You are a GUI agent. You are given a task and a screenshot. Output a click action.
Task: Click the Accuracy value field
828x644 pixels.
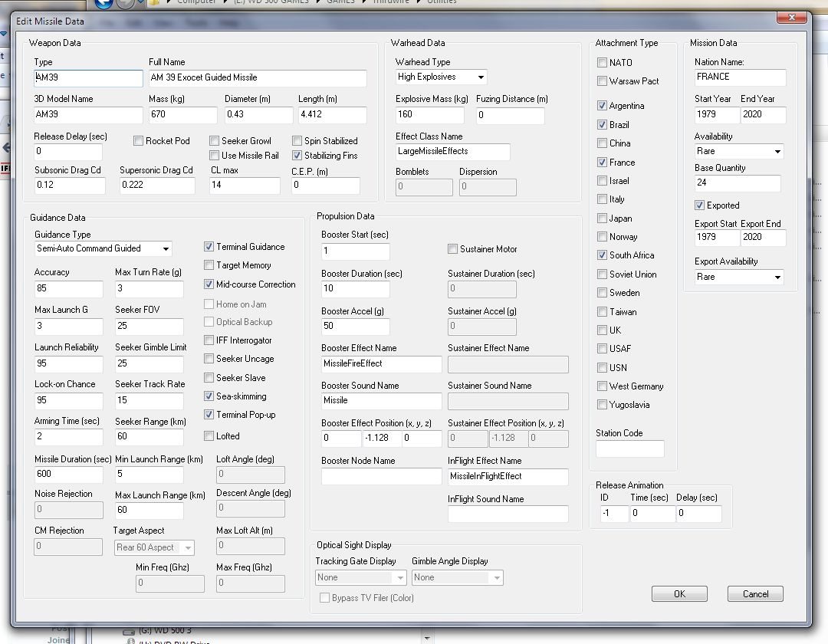pyautogui.click(x=69, y=289)
